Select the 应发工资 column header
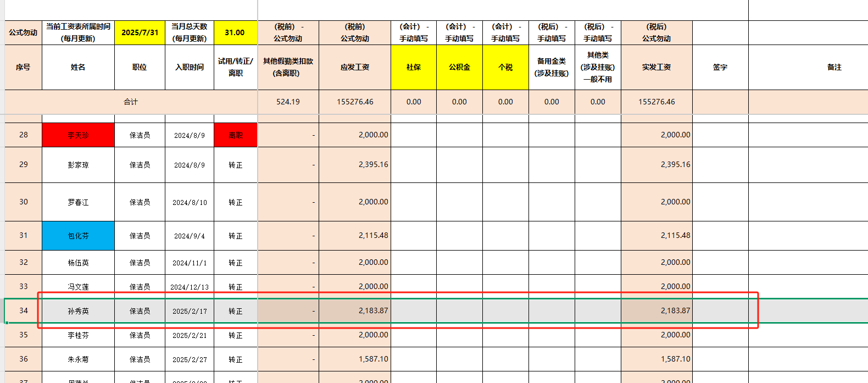868x383 pixels. [354, 67]
